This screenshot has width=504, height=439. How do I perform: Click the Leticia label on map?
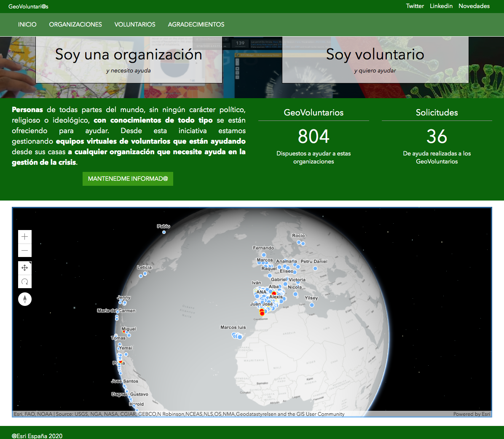[144, 267]
